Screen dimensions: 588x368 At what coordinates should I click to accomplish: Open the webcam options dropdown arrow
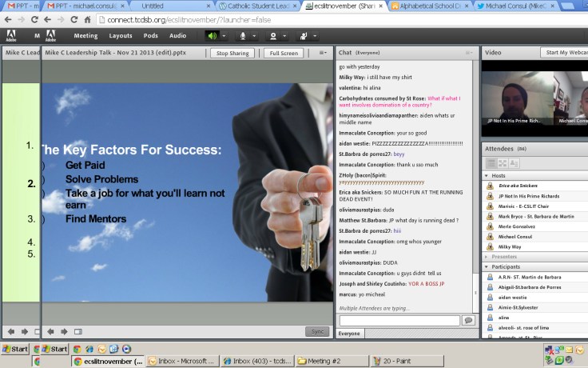[284, 36]
